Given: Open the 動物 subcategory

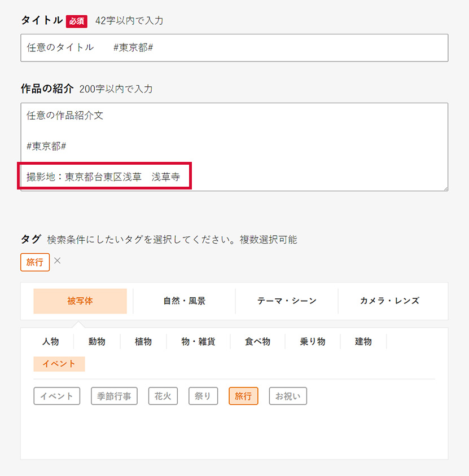Looking at the screenshot, I should click(x=97, y=341).
